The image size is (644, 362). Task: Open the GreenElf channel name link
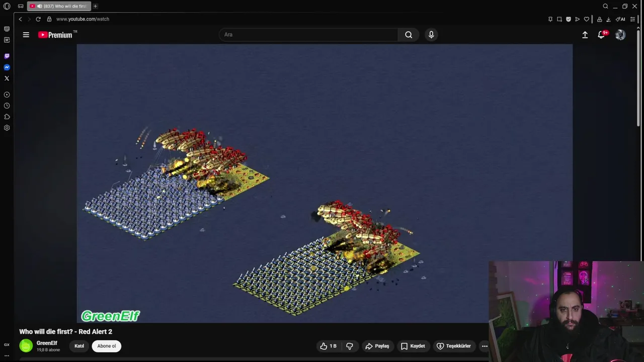click(x=47, y=343)
